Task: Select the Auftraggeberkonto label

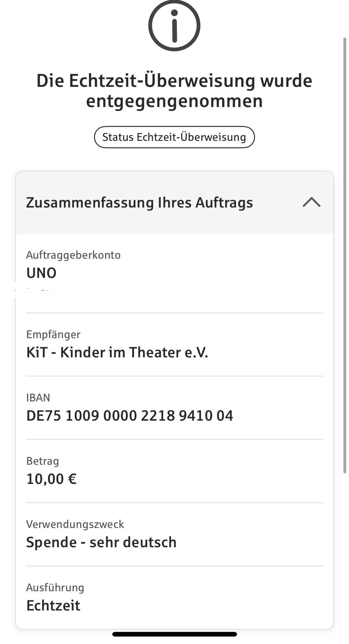Action: (x=73, y=255)
